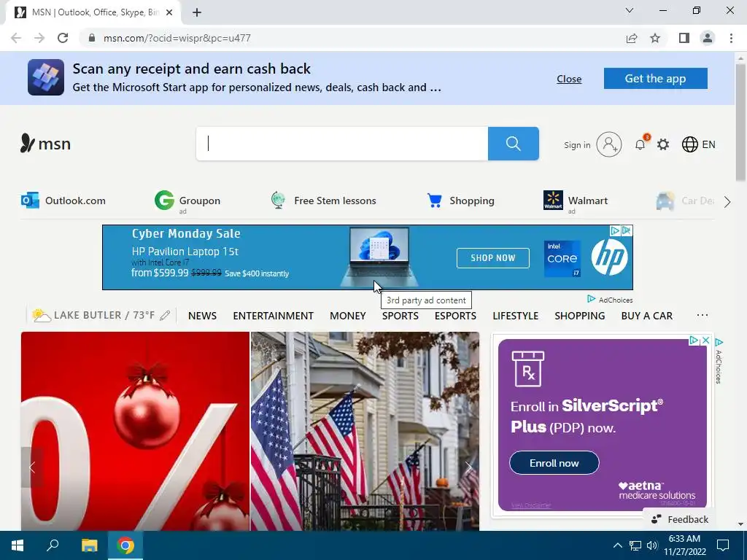Click the Get the app button
This screenshot has width=747, height=560.
pyautogui.click(x=656, y=78)
